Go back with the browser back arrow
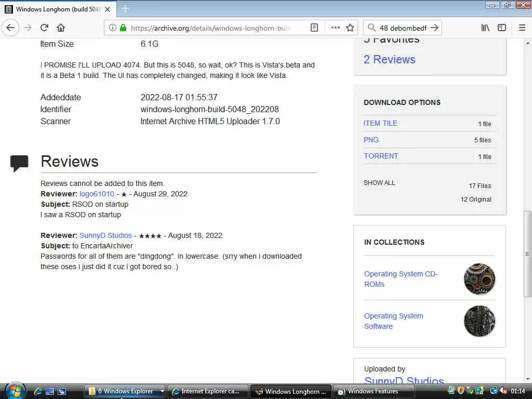532x399 pixels. click(10, 28)
